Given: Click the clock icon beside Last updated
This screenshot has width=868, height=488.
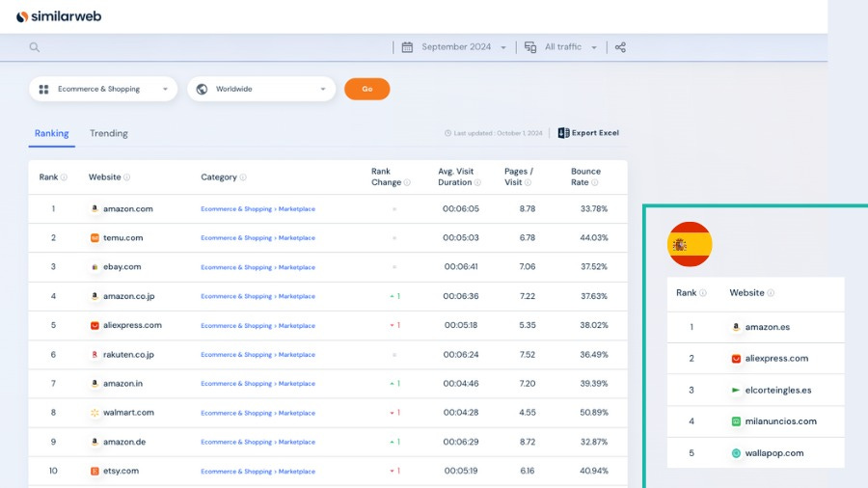Looking at the screenshot, I should click(x=448, y=133).
